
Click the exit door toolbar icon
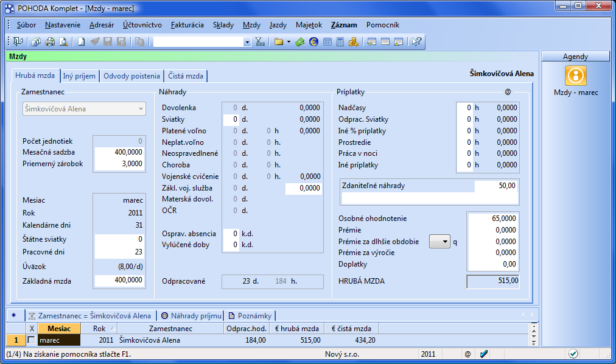pyautogui.click(x=18, y=41)
